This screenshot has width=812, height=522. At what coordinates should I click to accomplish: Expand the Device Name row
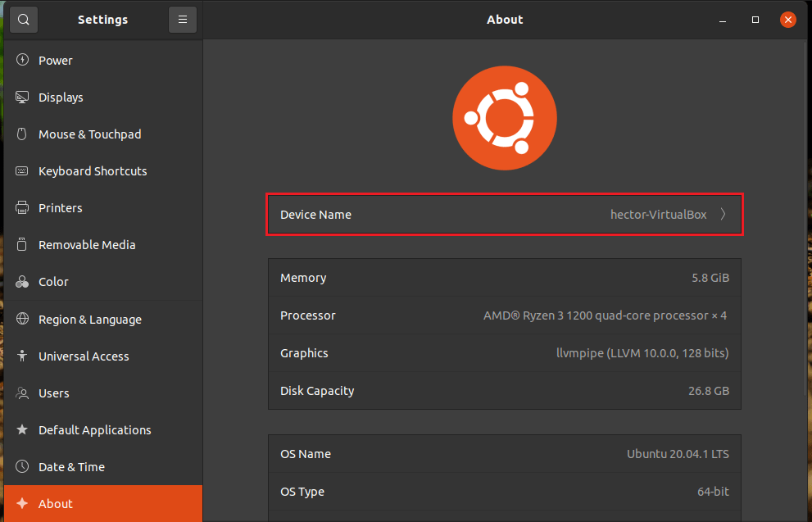505,214
